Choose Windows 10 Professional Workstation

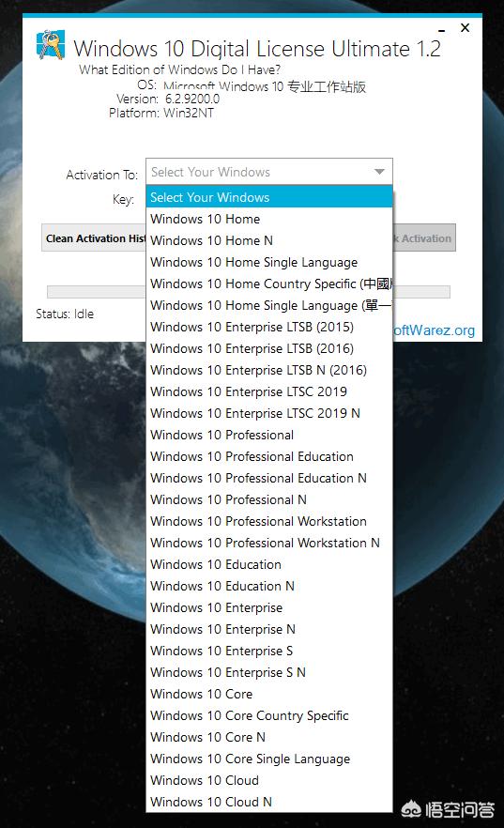269,521
